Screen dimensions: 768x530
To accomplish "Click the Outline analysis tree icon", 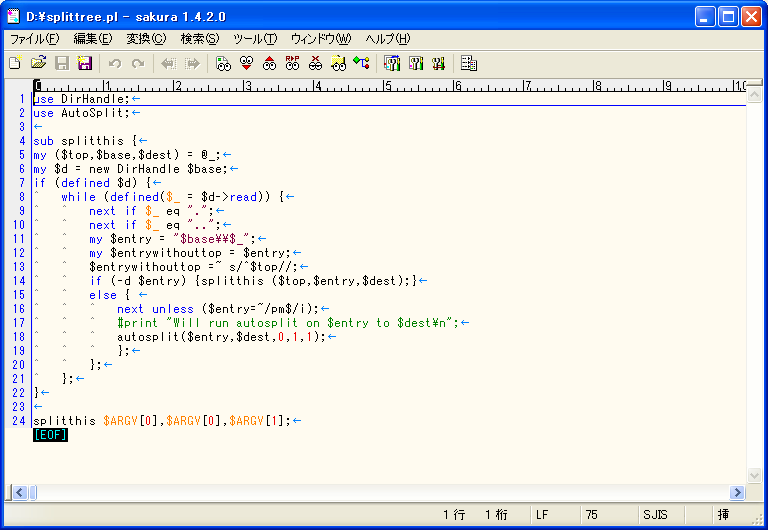I will [361, 63].
